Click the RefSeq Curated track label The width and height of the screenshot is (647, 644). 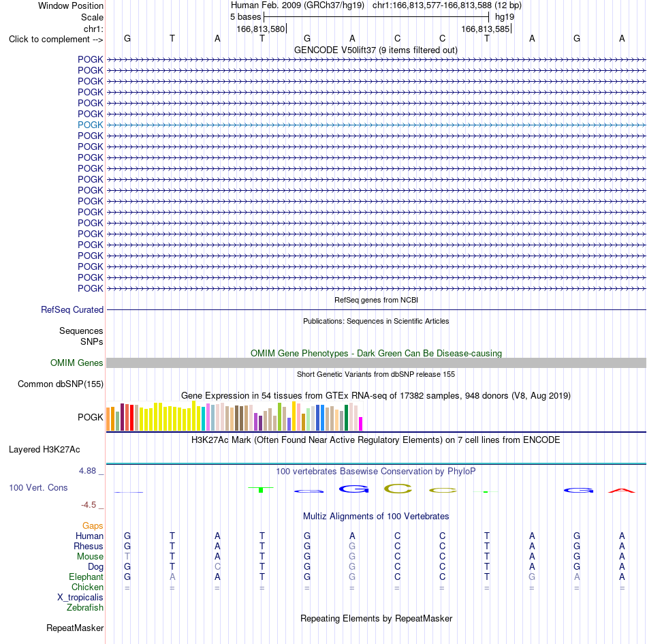[72, 309]
